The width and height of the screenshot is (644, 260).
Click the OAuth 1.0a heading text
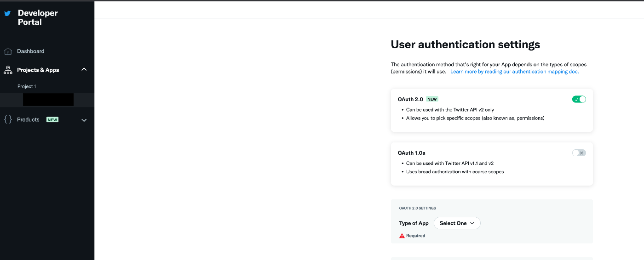[412, 153]
